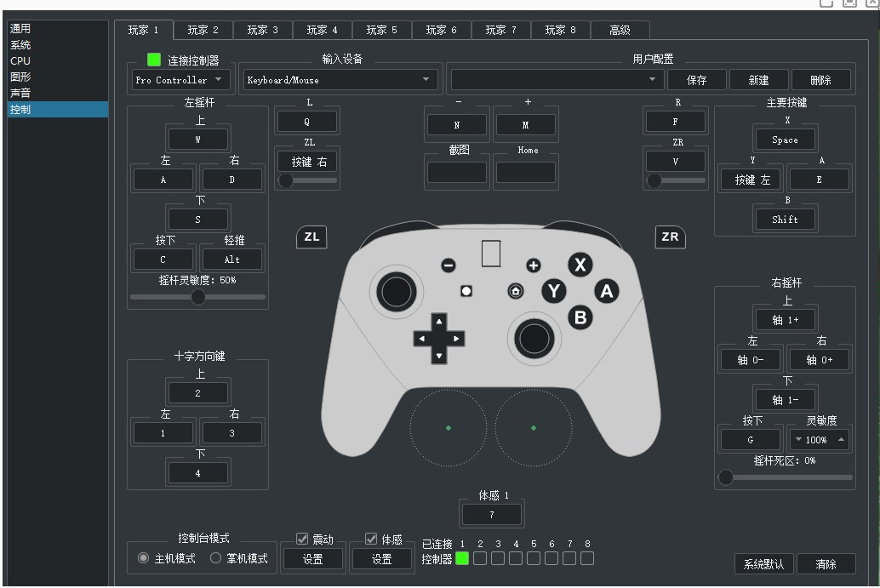Toggle connected controller indicator 1
Screen dimensions: 880x588
[x=462, y=558]
